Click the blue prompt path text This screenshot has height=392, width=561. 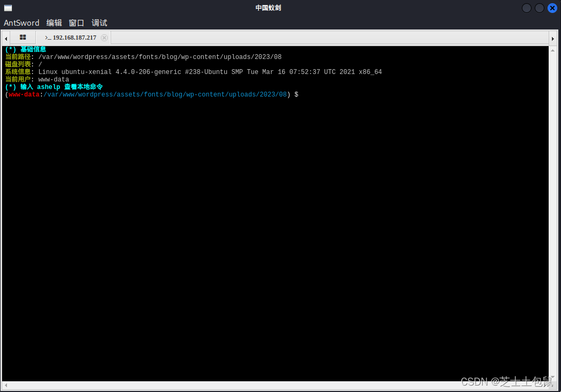coord(165,94)
